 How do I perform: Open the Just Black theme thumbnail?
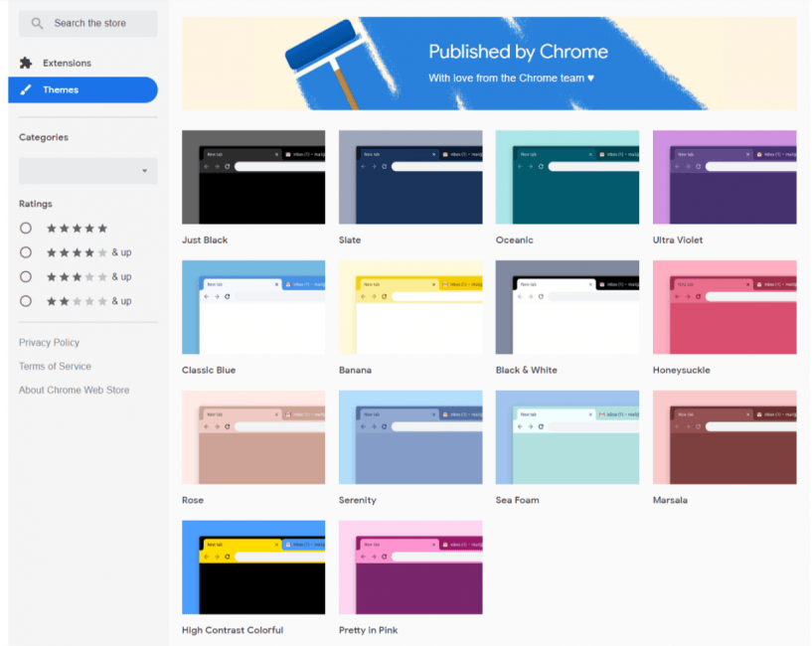[253, 177]
